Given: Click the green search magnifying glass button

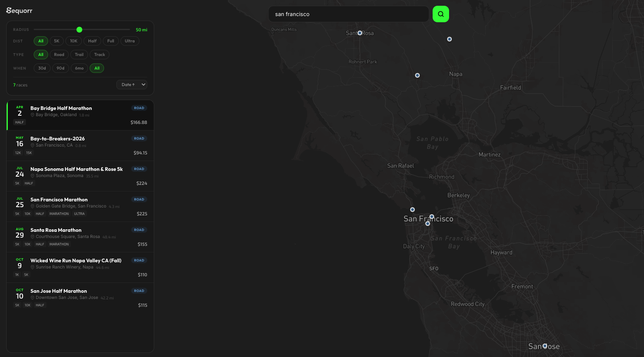Looking at the screenshot, I should [440, 14].
